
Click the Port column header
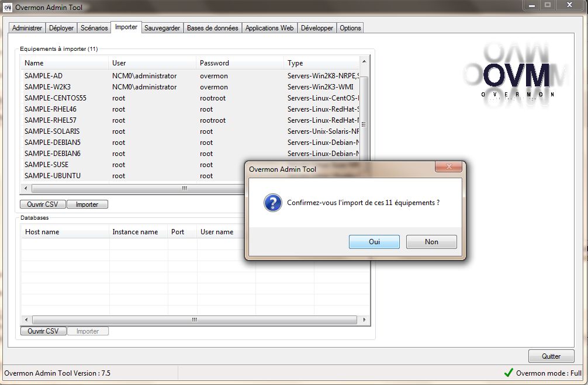[182, 232]
